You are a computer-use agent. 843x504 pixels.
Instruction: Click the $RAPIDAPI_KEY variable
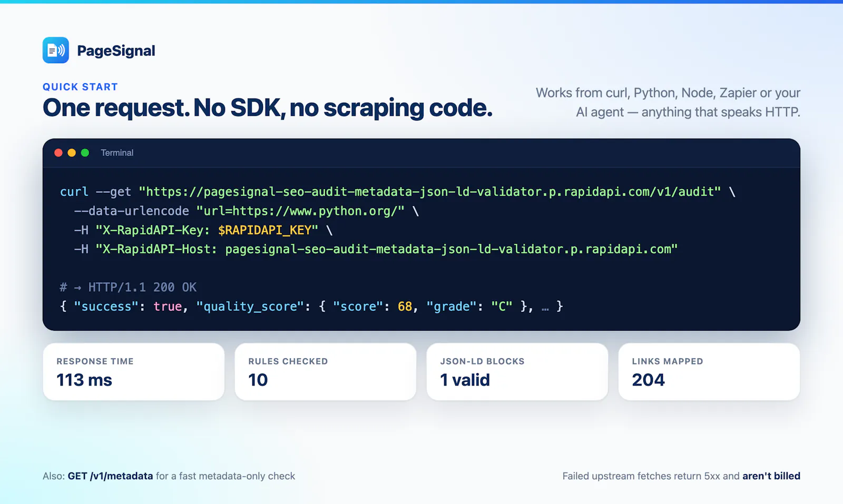coord(265,230)
